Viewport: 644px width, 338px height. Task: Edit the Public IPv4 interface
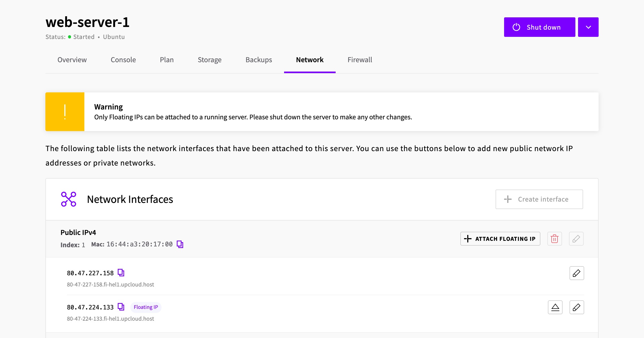tap(576, 239)
